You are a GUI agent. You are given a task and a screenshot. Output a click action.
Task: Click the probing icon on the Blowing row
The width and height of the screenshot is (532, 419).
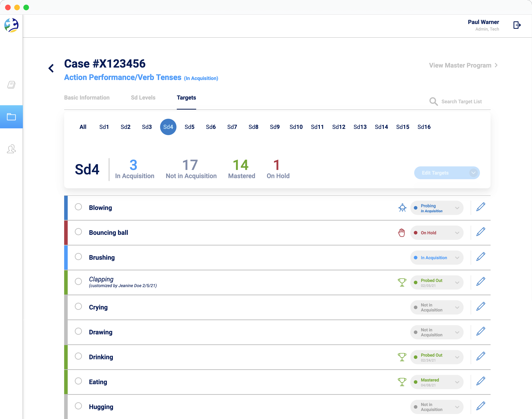coord(402,208)
